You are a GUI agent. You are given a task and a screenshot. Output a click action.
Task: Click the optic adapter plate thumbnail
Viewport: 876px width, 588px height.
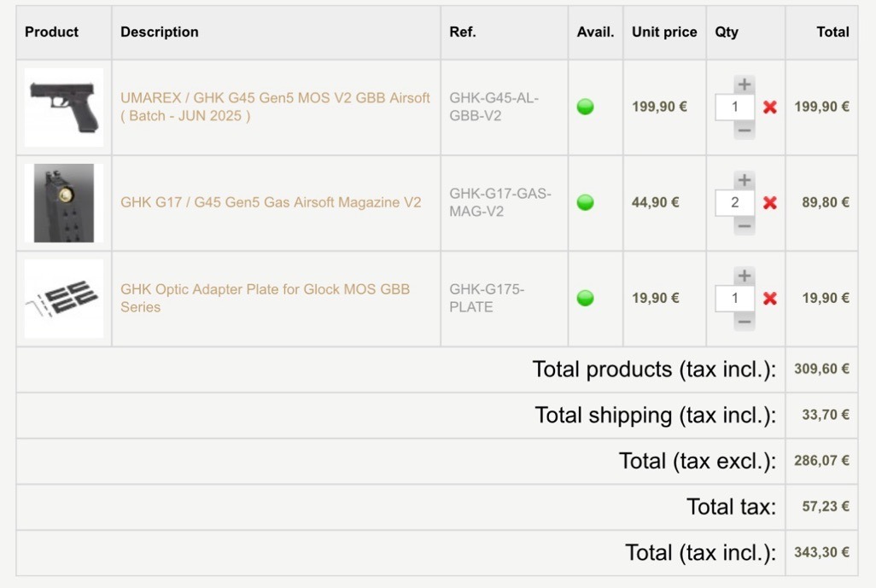coord(64,299)
